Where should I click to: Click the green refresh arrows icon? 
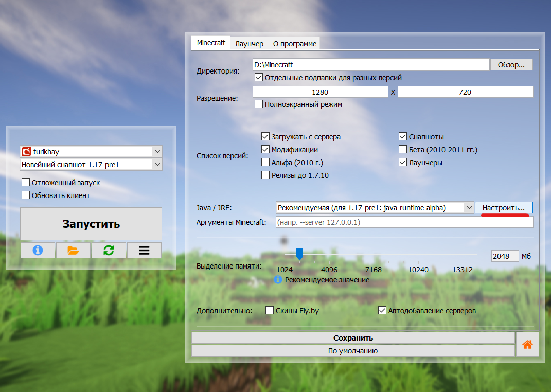click(x=109, y=251)
